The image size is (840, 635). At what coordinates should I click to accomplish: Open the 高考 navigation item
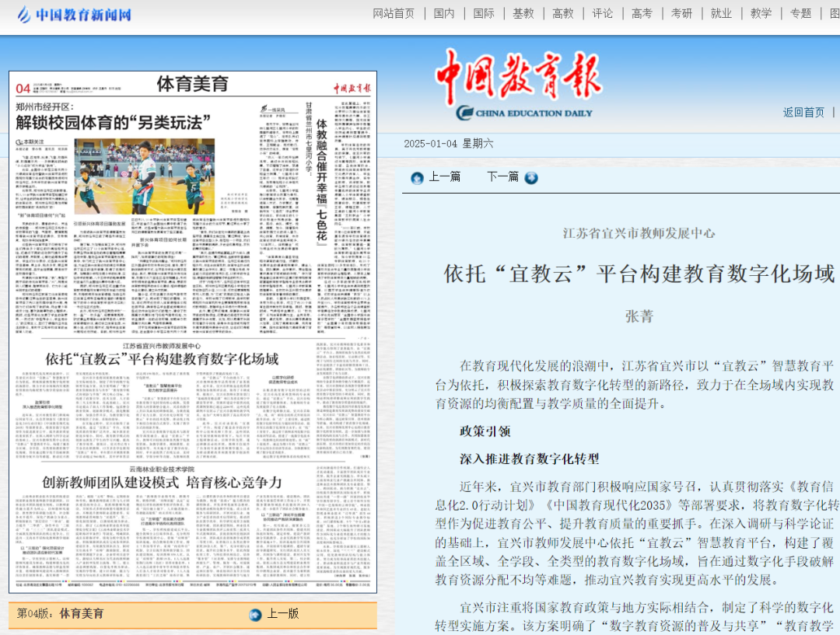click(x=642, y=13)
